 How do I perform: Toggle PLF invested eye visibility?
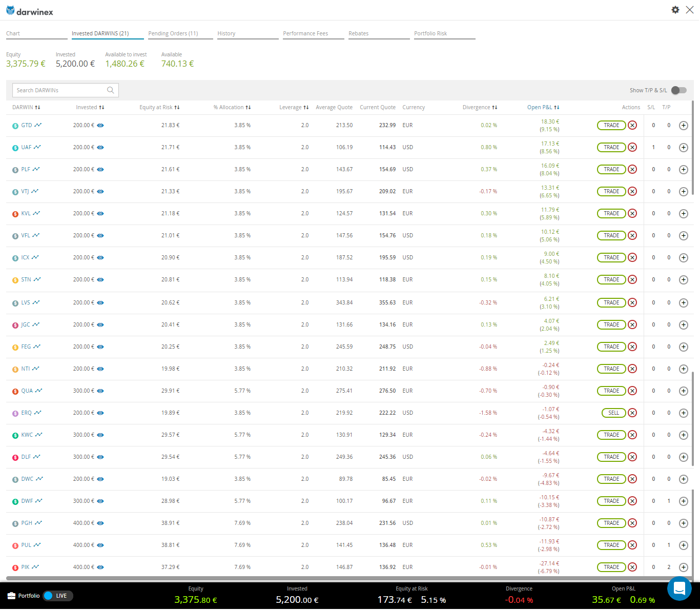tap(100, 169)
